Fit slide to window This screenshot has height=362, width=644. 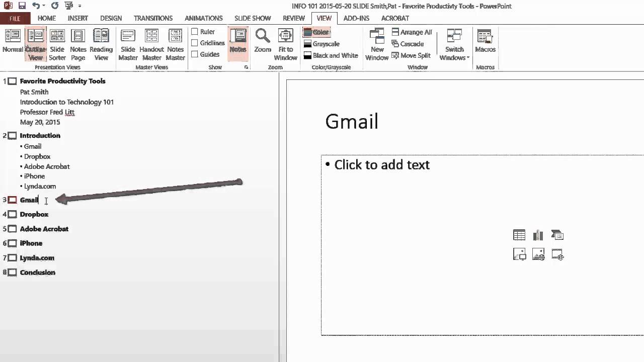[286, 44]
